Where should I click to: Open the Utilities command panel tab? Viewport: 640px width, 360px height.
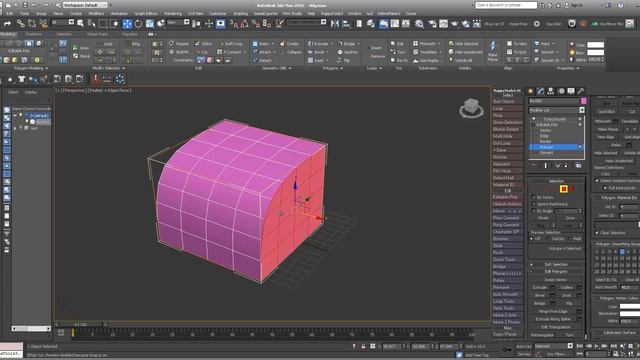581,91
